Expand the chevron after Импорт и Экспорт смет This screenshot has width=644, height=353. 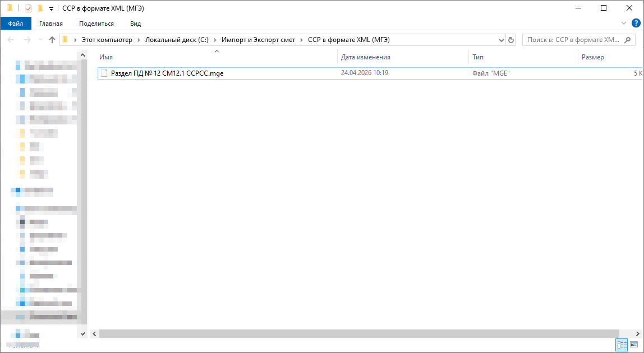[x=301, y=40]
